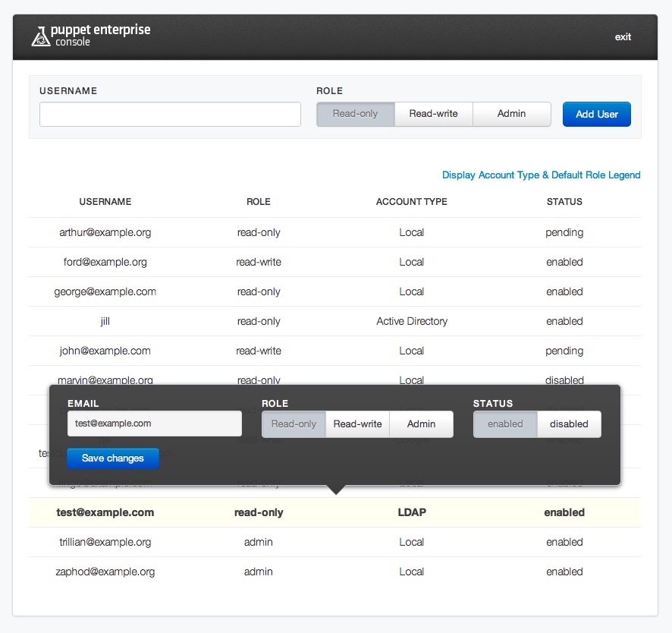Screen dimensions: 672x633
Task: Open Display Account Type & Default Role Legend
Action: (541, 175)
